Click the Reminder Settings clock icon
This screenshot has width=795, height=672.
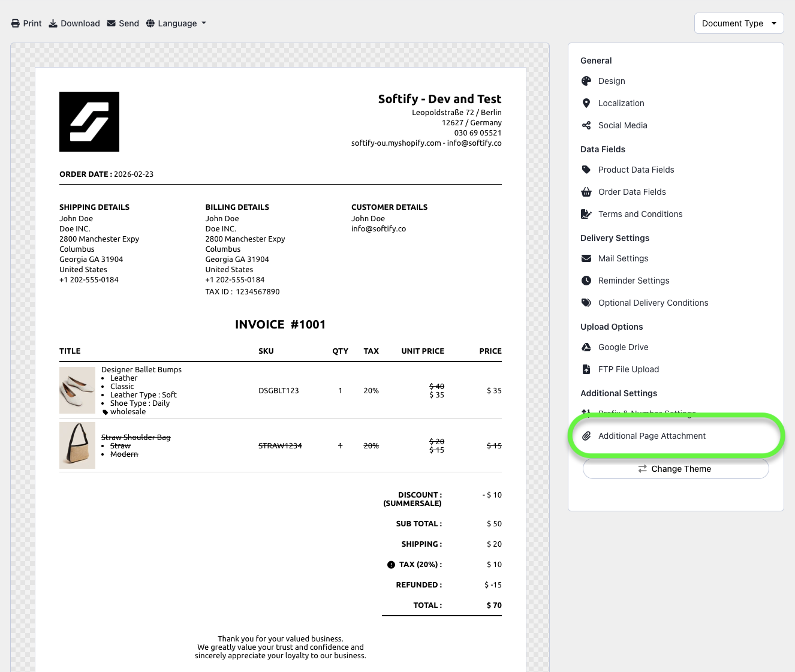tap(586, 281)
